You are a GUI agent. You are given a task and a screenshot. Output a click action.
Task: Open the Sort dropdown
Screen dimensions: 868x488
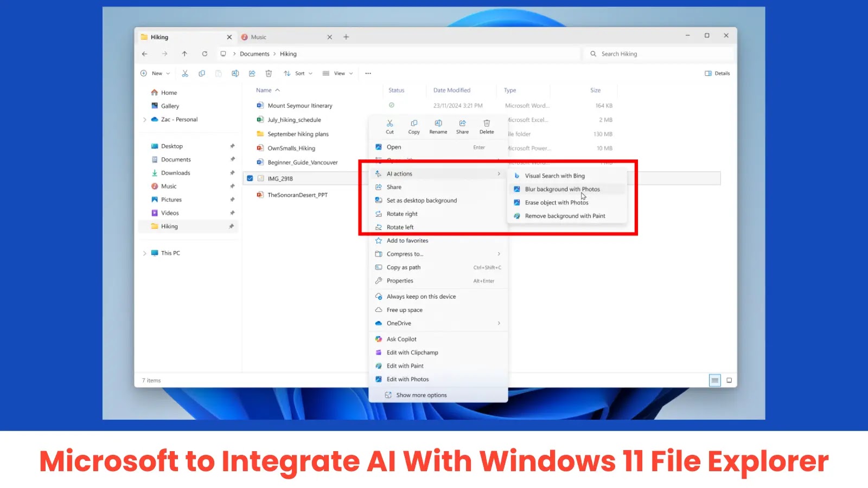(298, 73)
